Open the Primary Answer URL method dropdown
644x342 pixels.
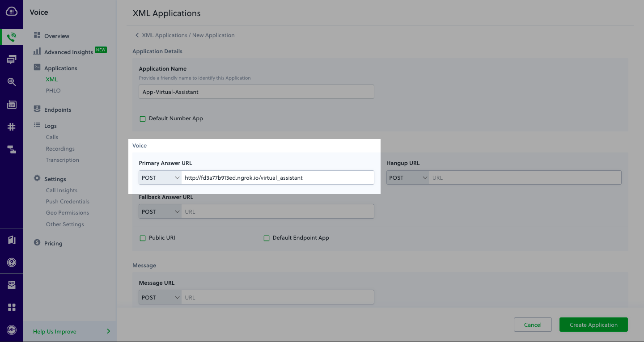[x=160, y=177]
